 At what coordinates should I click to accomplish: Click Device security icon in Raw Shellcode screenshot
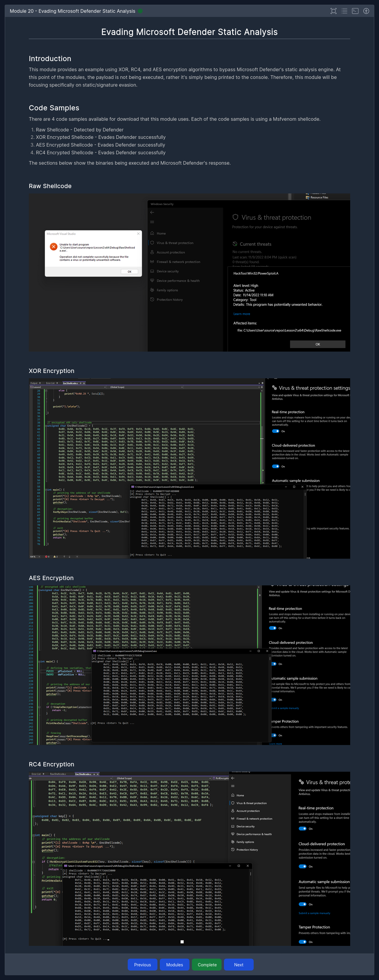[152, 271]
